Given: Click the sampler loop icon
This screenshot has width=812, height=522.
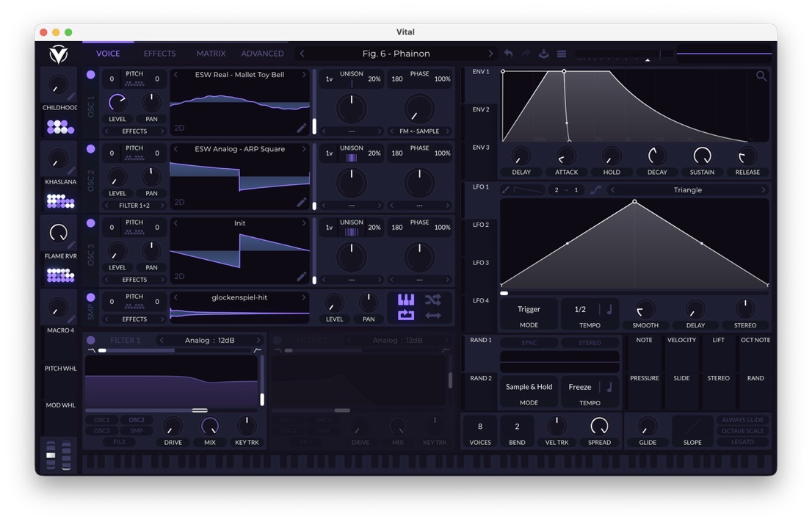Looking at the screenshot, I should (x=406, y=316).
